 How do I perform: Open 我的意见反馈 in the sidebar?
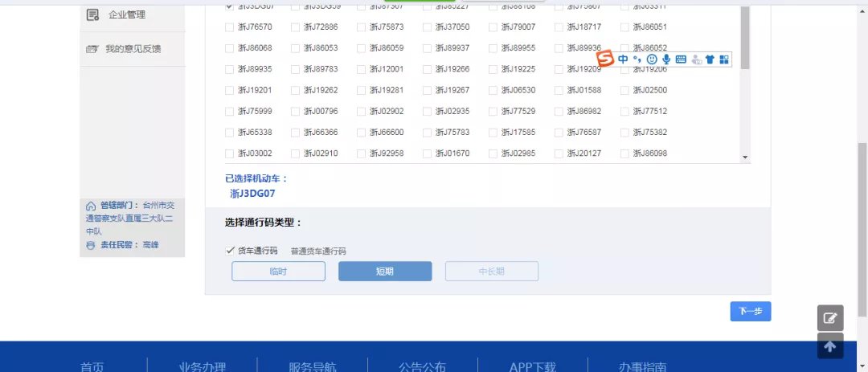tap(133, 49)
